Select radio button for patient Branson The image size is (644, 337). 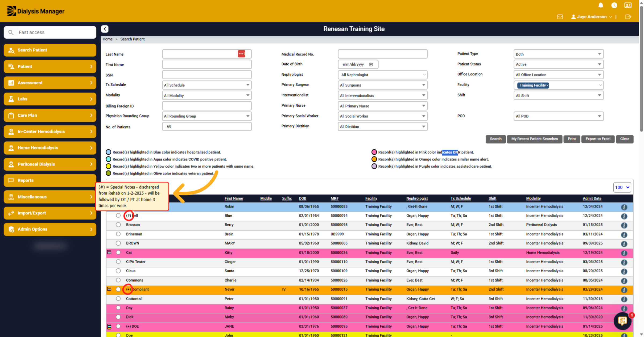click(118, 225)
